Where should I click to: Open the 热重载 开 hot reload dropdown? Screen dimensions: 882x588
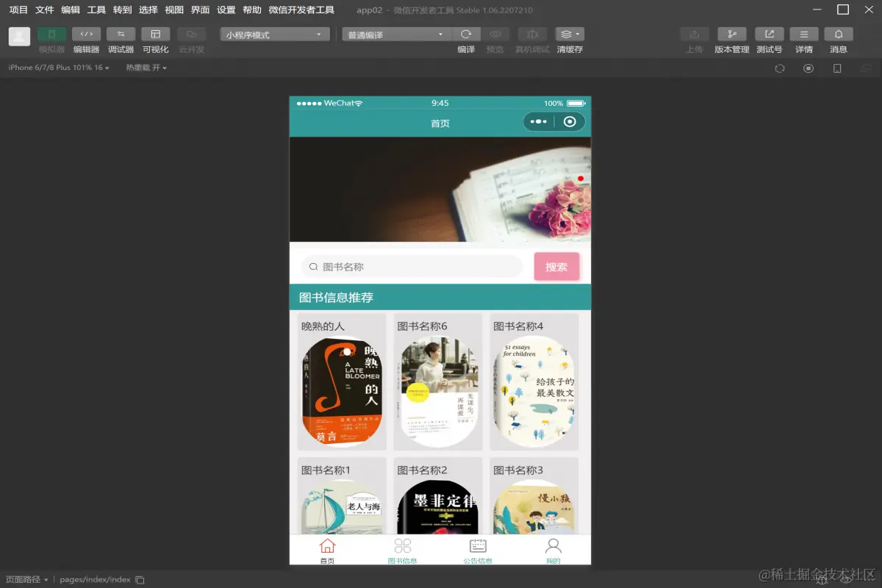pyautogui.click(x=146, y=68)
